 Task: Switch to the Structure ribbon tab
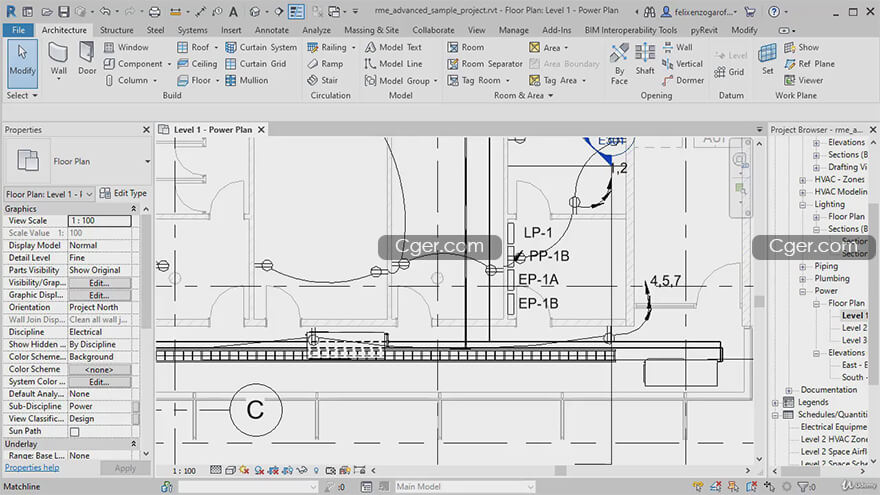click(x=117, y=30)
